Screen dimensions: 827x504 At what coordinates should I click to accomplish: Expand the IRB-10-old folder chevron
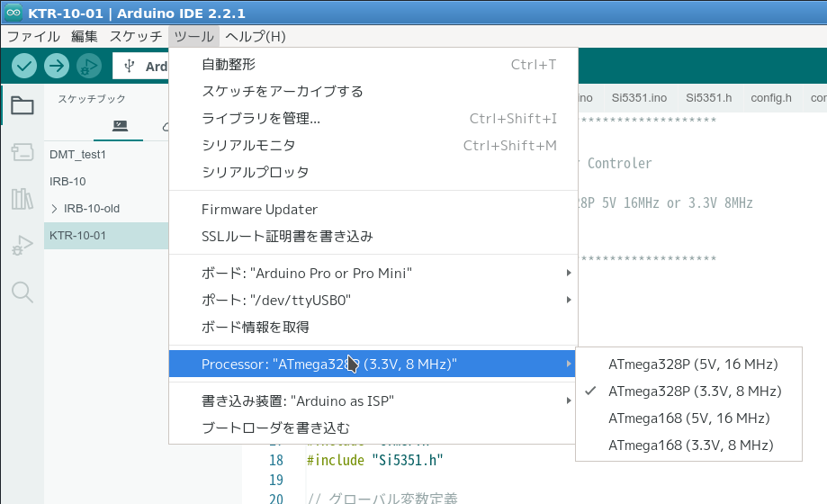click(x=54, y=209)
